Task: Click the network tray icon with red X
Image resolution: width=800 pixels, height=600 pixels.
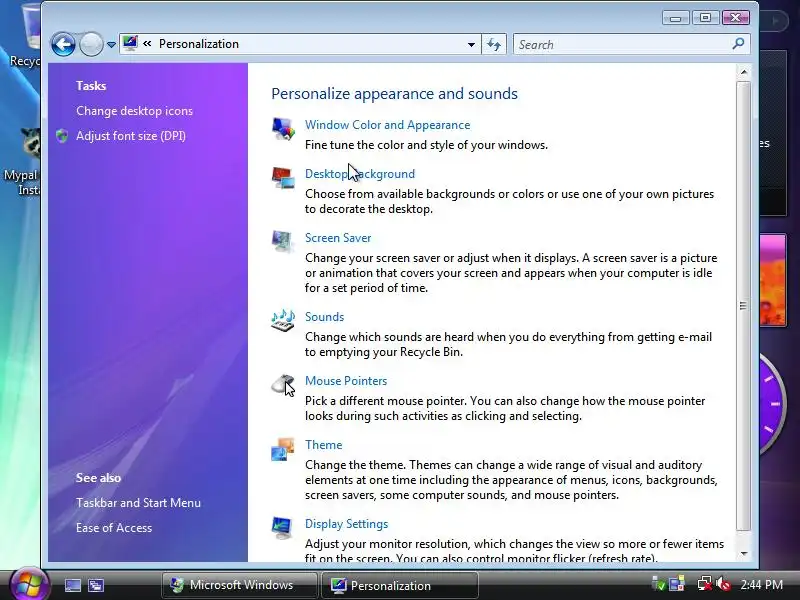Action: tap(705, 584)
